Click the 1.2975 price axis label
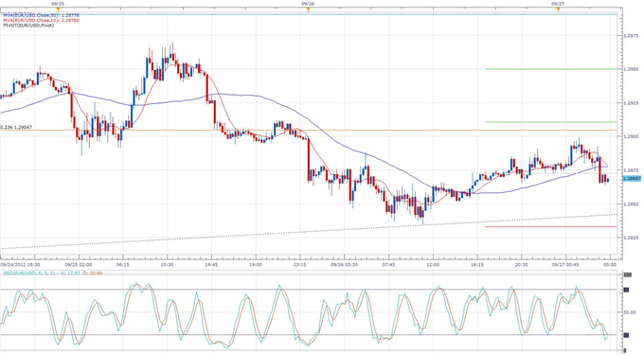644x354 pixels. click(x=631, y=36)
